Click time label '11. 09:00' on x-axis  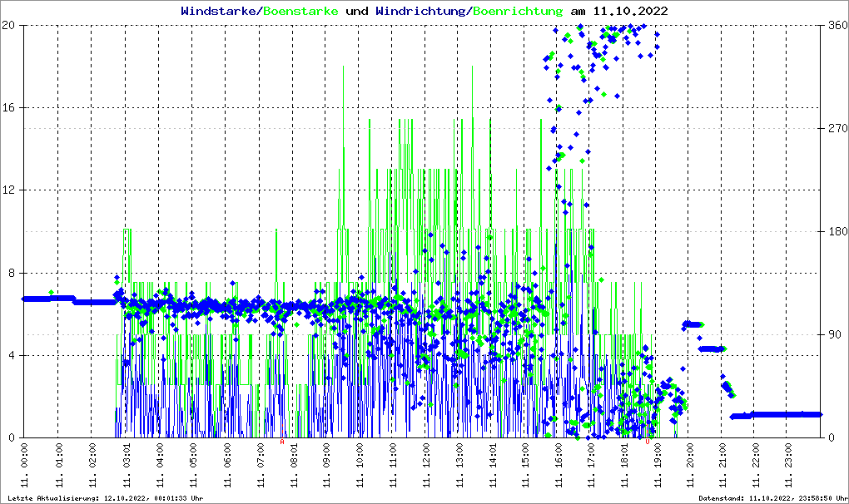[x=326, y=466]
